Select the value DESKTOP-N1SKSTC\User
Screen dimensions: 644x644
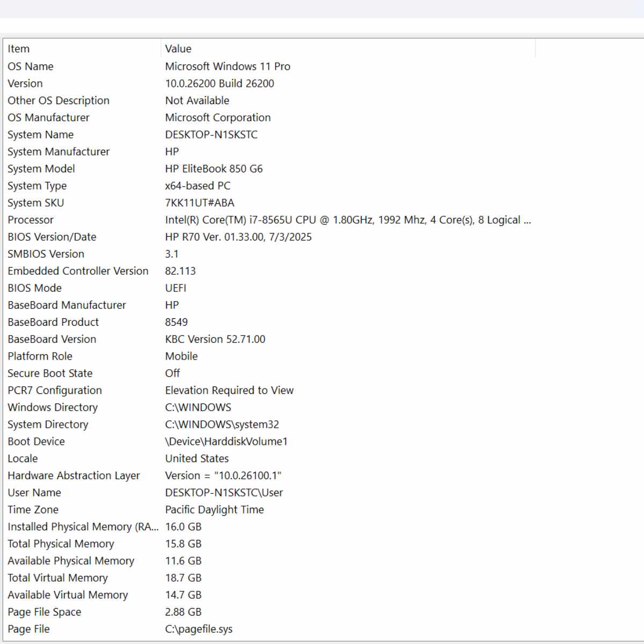(x=224, y=493)
